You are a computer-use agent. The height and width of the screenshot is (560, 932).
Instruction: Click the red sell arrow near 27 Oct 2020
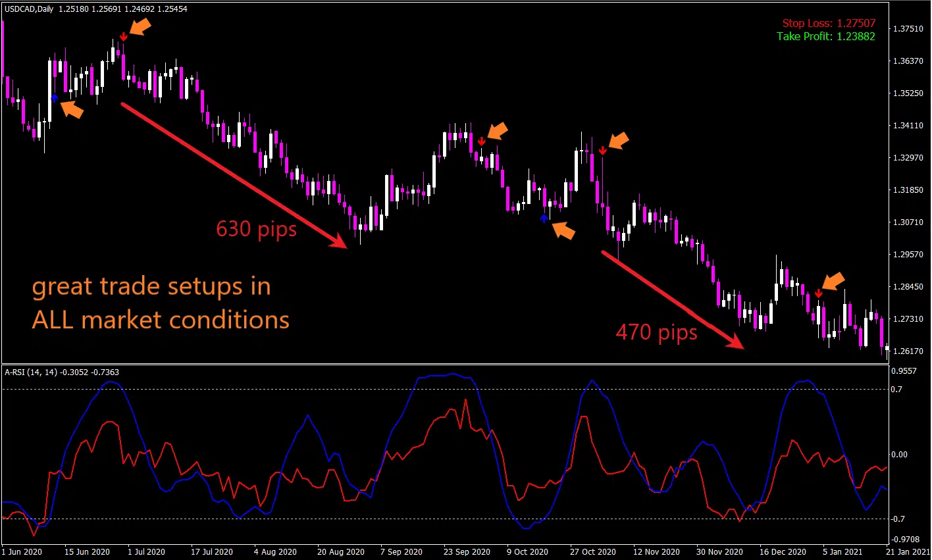603,151
